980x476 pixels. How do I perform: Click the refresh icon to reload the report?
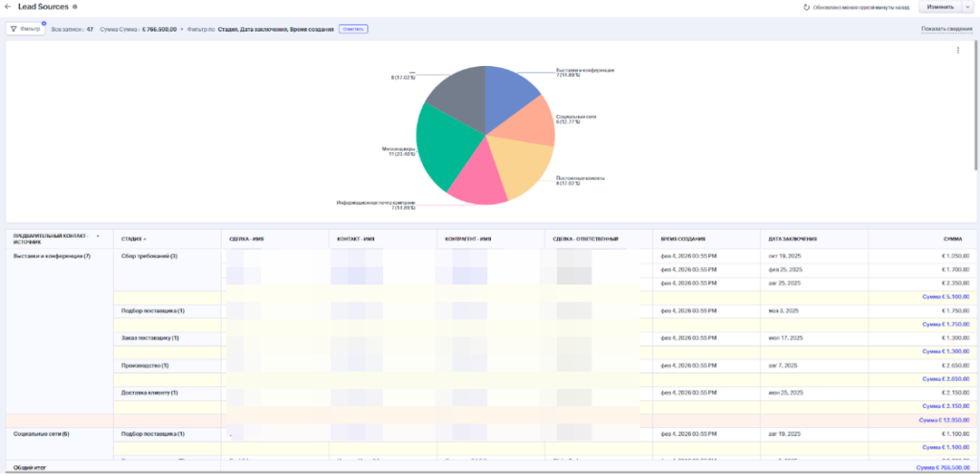tap(806, 7)
